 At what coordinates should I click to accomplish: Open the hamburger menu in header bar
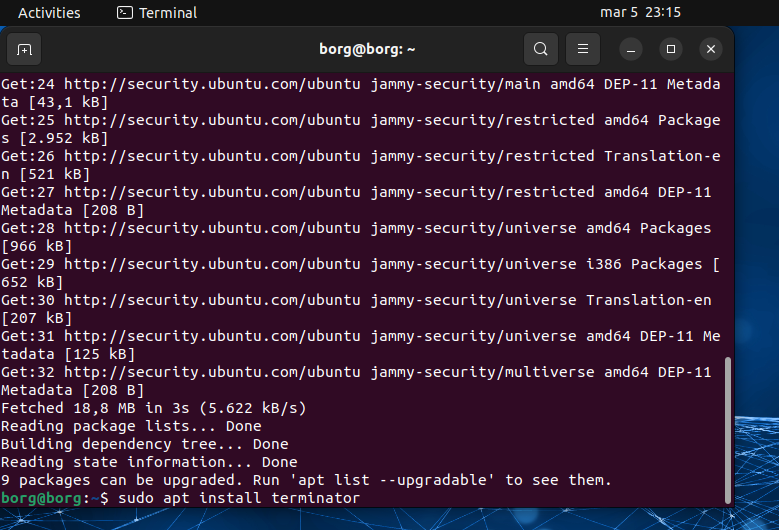tap(583, 49)
